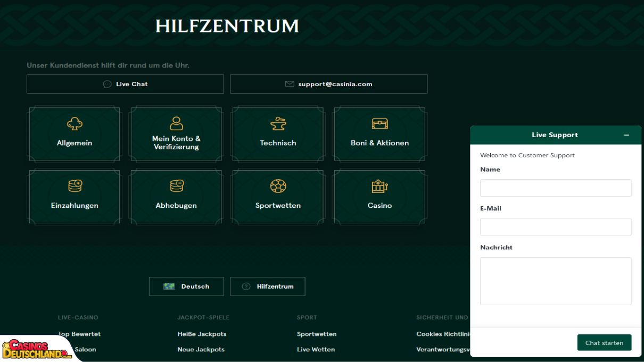Open the Top Bewertet footer link
The image size is (644, 362).
(79, 334)
